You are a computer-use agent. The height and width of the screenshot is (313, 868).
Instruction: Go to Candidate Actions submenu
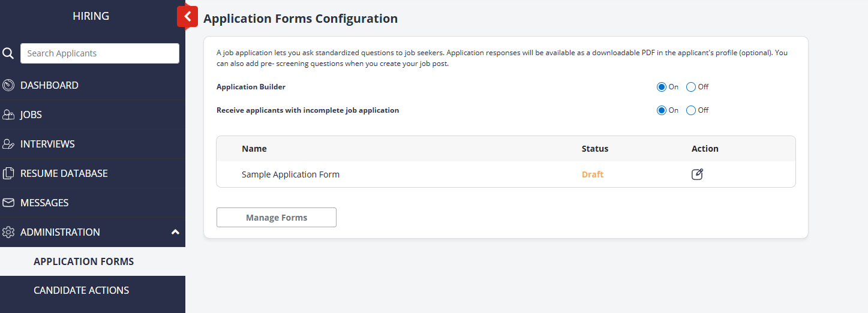pos(81,290)
